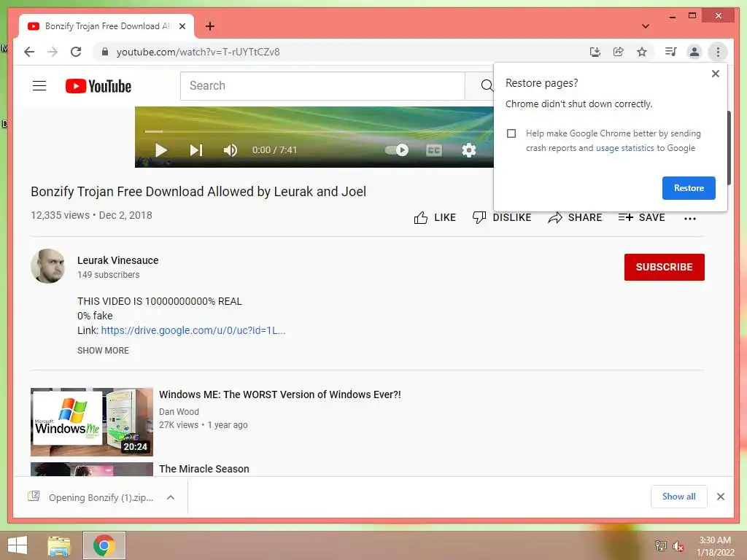Image resolution: width=747 pixels, height=560 pixels.
Task: Expand download options chevron for Bonzify zip
Action: (x=171, y=497)
